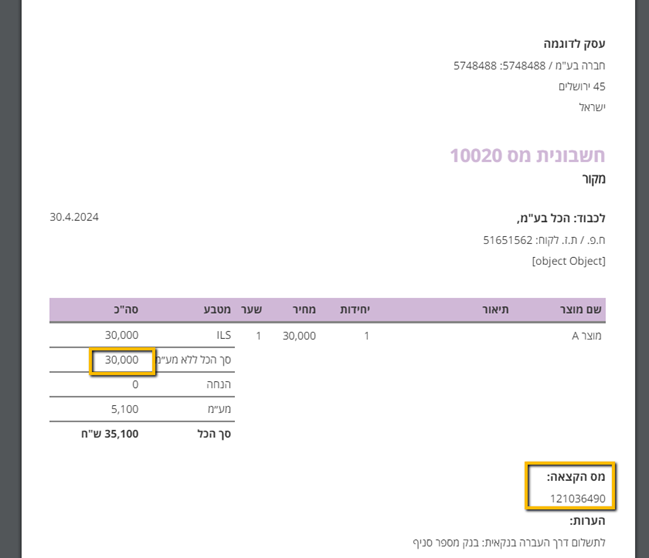
Task: Click the מס הקצאה label
Action: (576, 477)
